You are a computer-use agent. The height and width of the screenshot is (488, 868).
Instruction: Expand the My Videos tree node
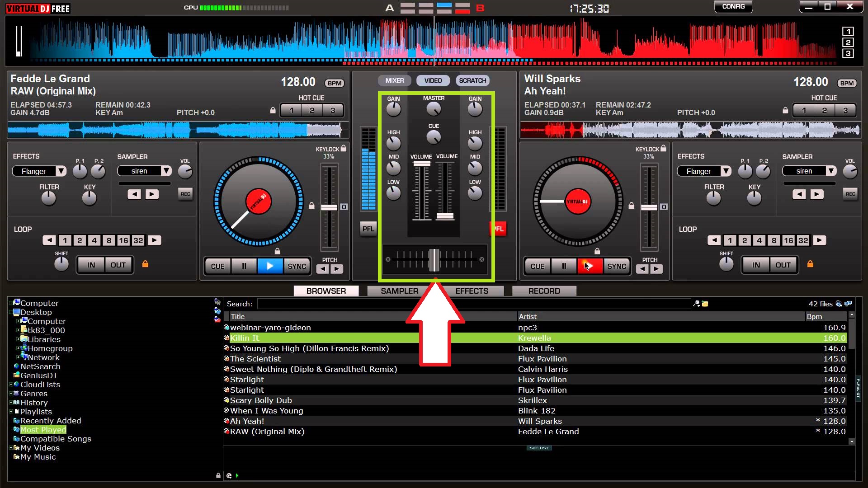[11, 448]
